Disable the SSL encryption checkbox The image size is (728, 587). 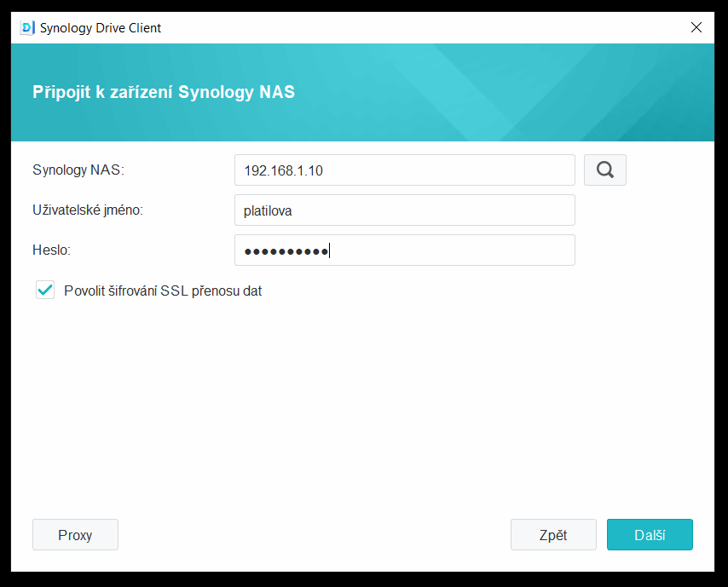pyautogui.click(x=45, y=291)
